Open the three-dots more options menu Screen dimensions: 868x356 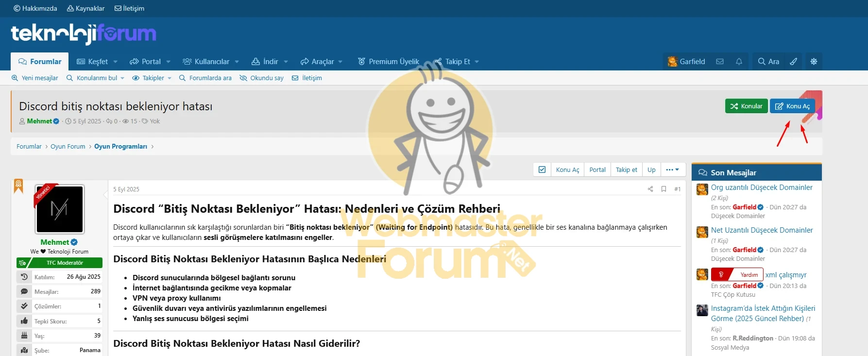[673, 170]
